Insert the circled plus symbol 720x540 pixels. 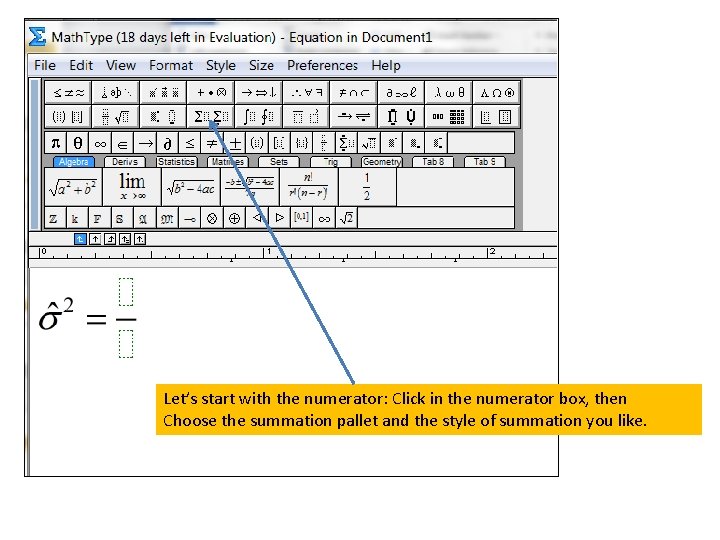point(234,219)
